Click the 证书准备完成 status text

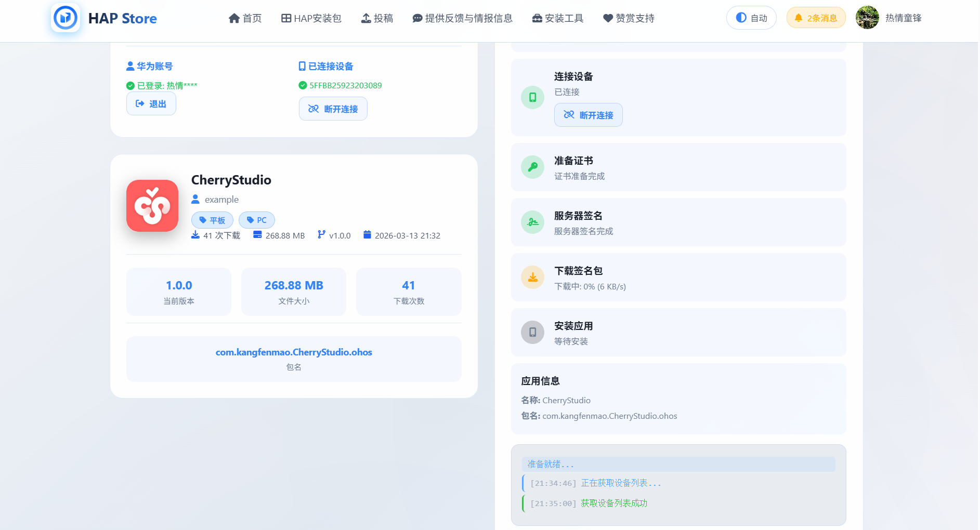coord(579,176)
